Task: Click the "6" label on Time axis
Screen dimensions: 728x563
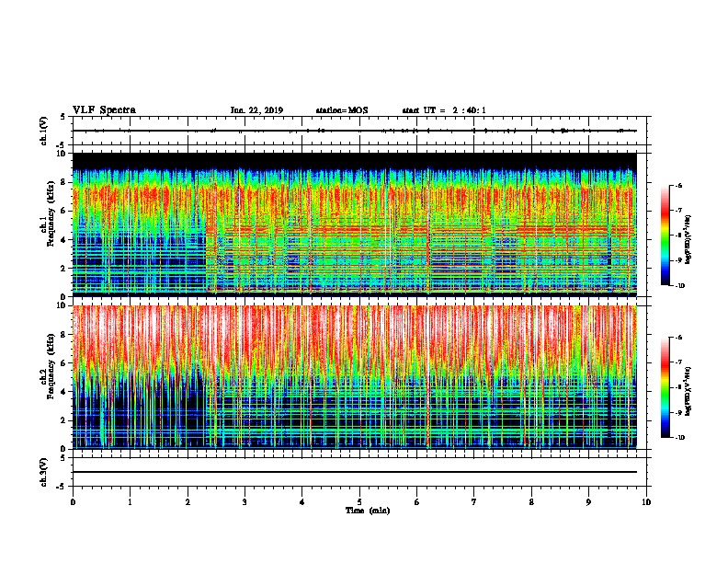Action: point(417,502)
